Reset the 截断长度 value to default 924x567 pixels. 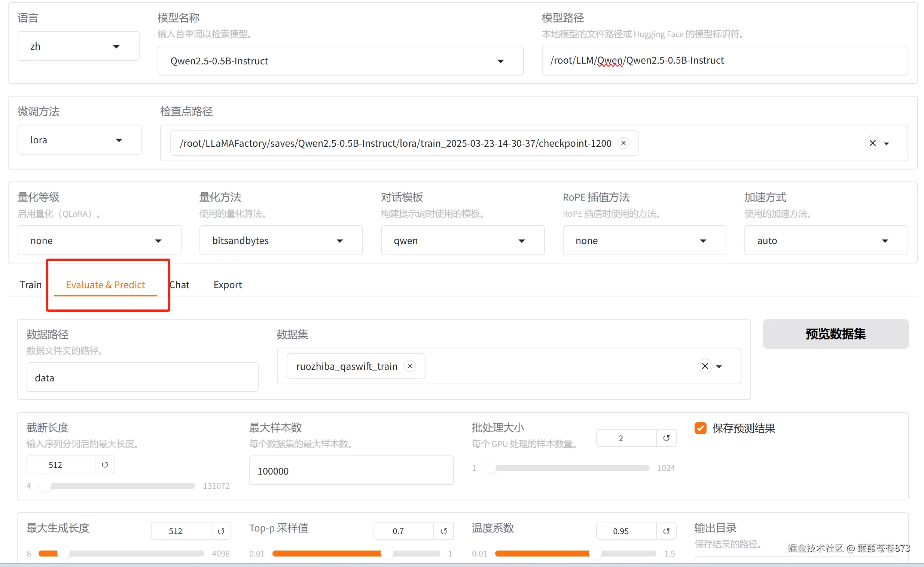(x=105, y=464)
